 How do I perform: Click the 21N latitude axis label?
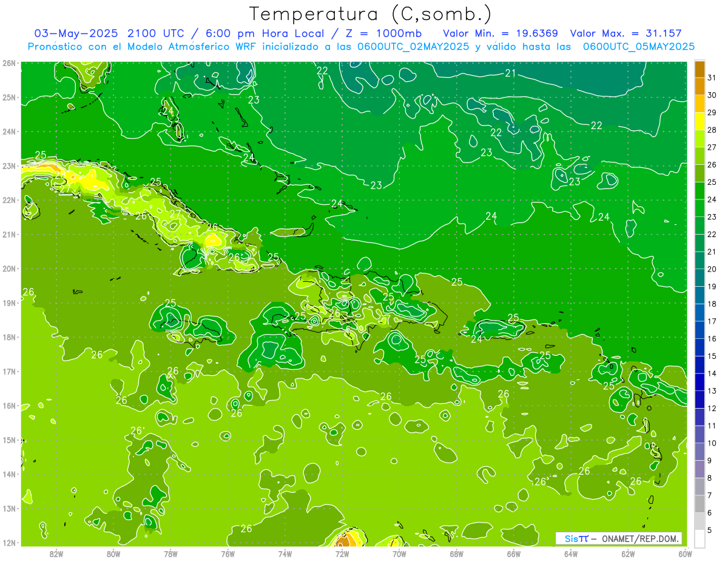[x=9, y=235]
